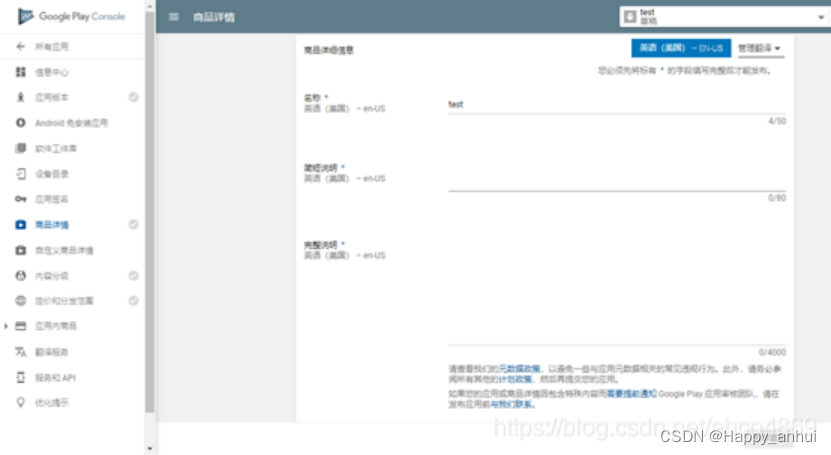Open Android 免安装应用 in the sidebar

pos(72,123)
